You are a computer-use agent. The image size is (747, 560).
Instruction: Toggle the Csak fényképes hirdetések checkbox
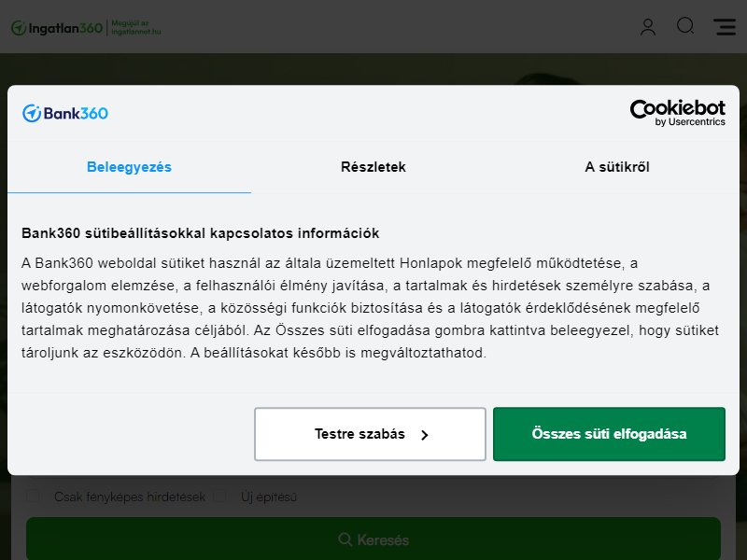(34, 497)
